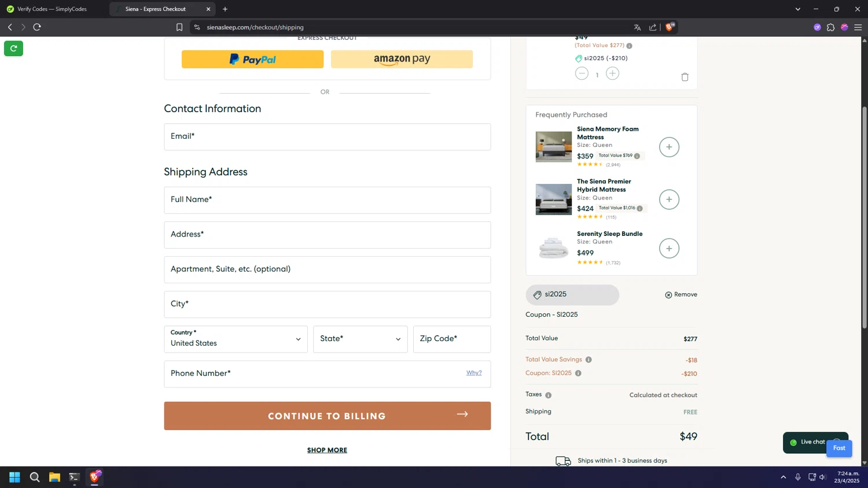The image size is (868, 488).
Task: Open Serenity Sleep Bundle thumbnail
Action: point(553,249)
